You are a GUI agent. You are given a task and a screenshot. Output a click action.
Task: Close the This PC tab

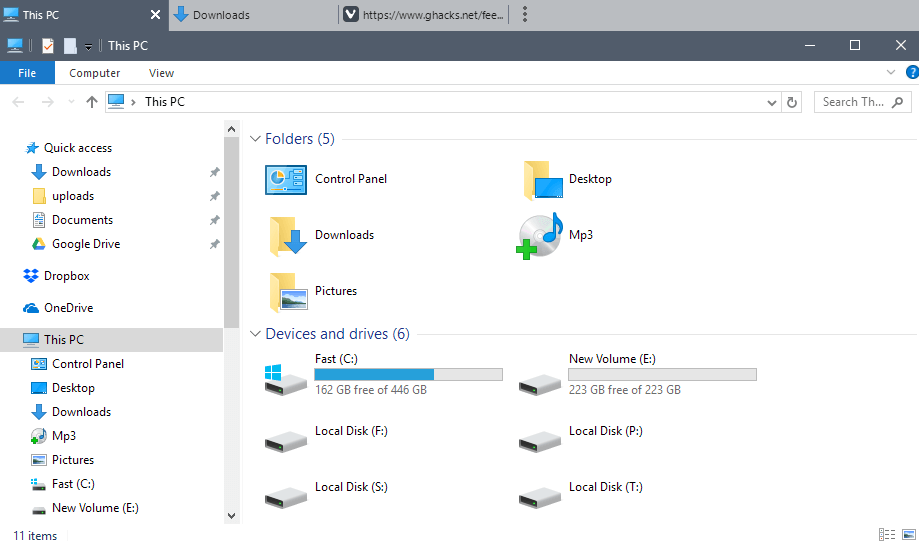click(x=155, y=15)
